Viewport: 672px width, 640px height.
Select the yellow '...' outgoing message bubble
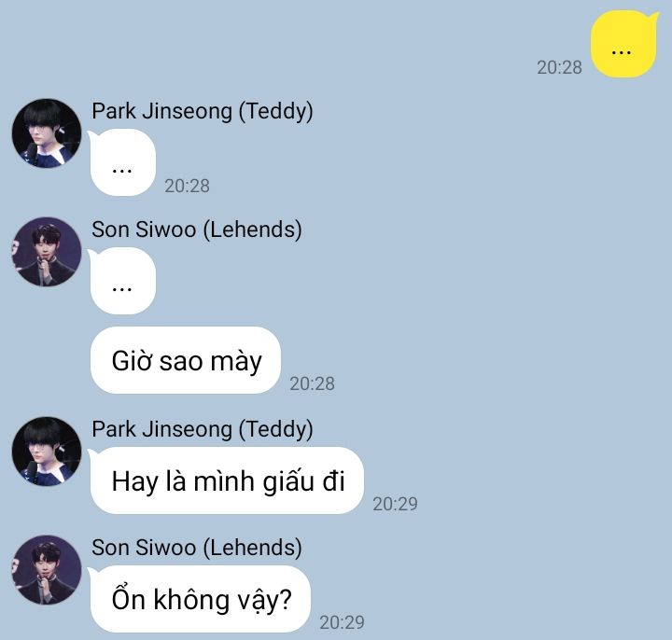tap(624, 45)
